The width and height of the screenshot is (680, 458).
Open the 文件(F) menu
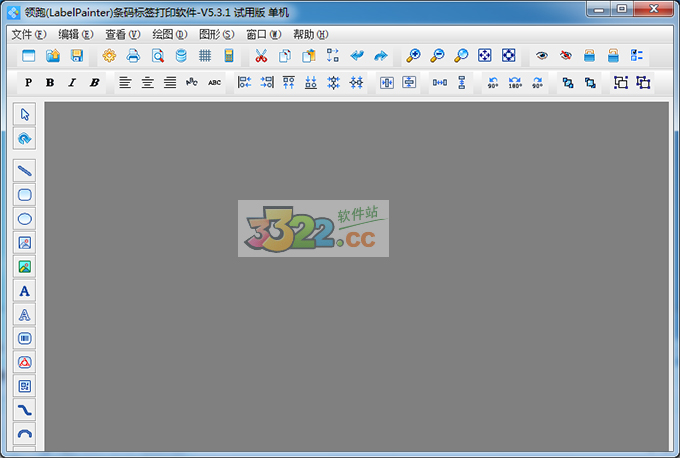click(28, 34)
